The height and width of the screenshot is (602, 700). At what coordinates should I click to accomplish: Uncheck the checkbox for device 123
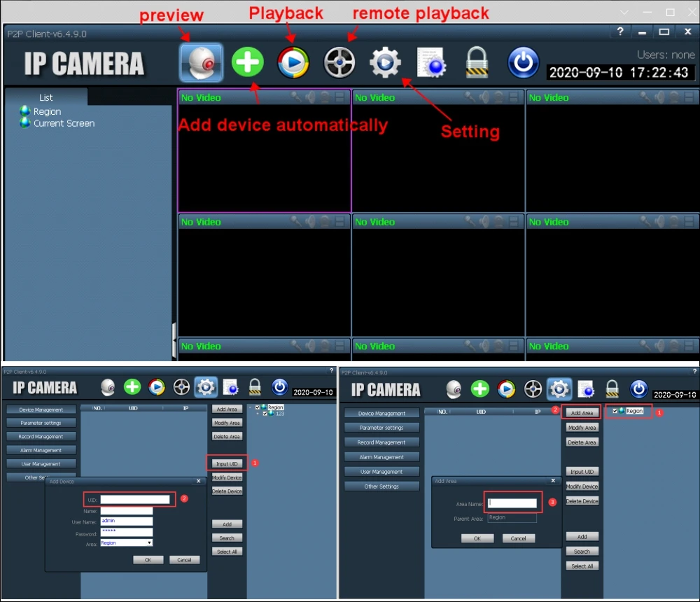point(265,414)
